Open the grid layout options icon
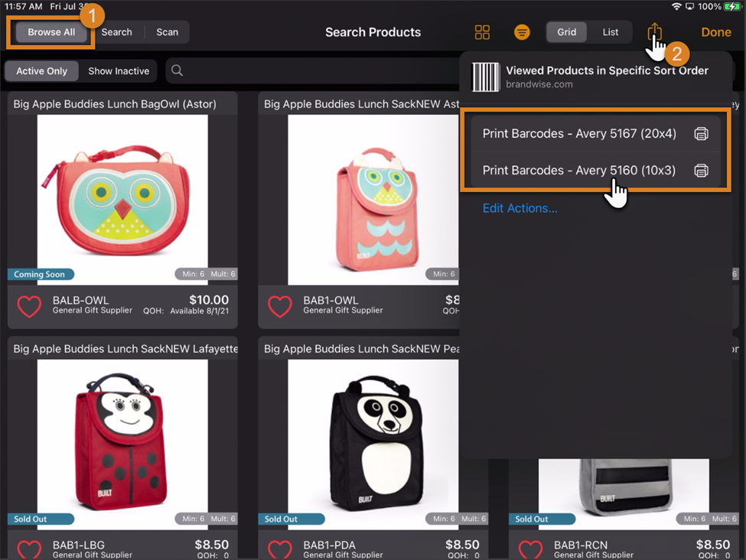 (482, 32)
